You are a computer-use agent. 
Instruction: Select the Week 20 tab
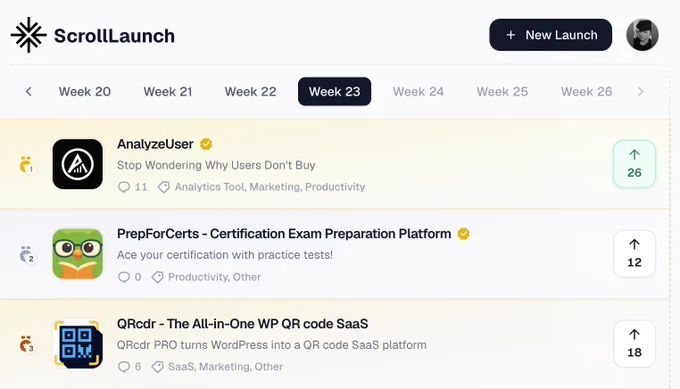85,92
